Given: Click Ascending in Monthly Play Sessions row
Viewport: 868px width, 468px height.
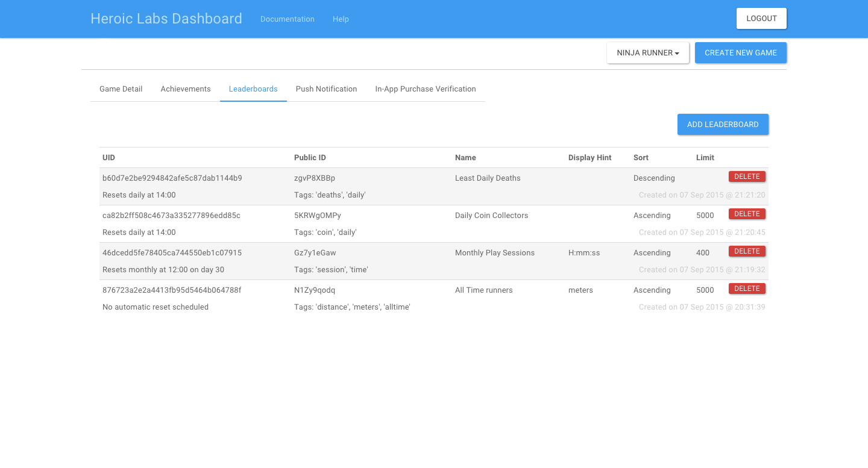Looking at the screenshot, I should (x=652, y=253).
